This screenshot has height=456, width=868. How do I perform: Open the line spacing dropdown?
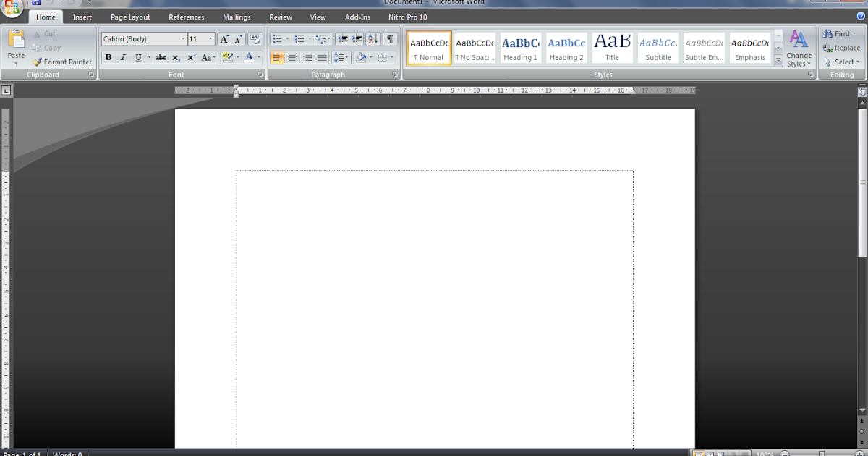[x=341, y=56]
